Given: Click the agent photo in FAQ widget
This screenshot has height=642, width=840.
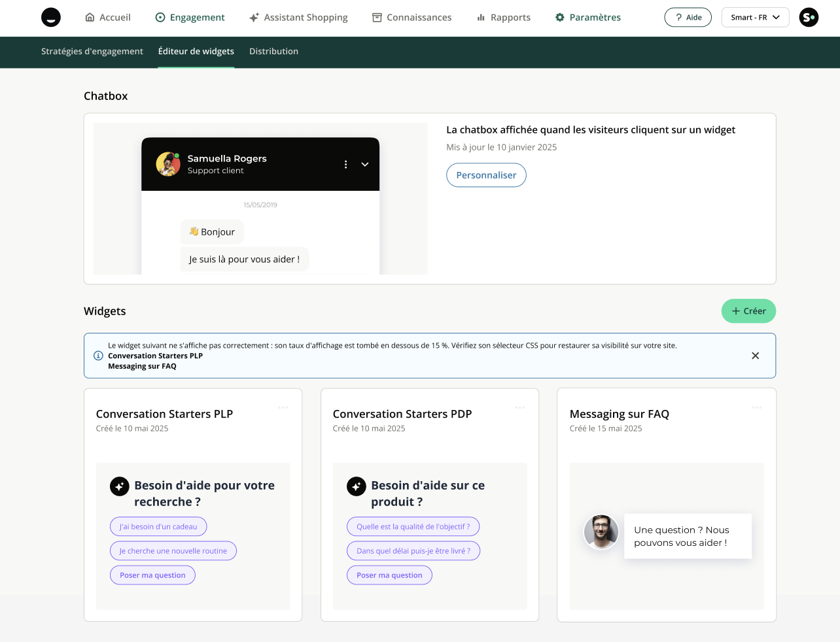Looking at the screenshot, I should click(601, 532).
